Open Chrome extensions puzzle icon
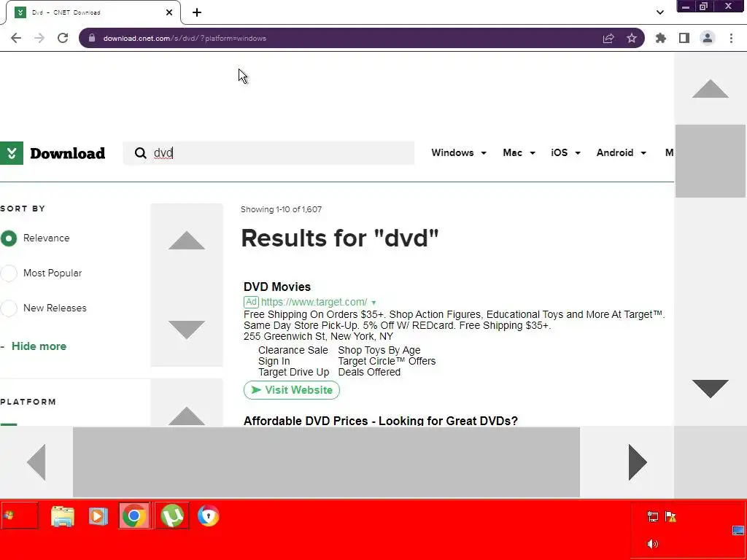747x560 pixels. (661, 38)
